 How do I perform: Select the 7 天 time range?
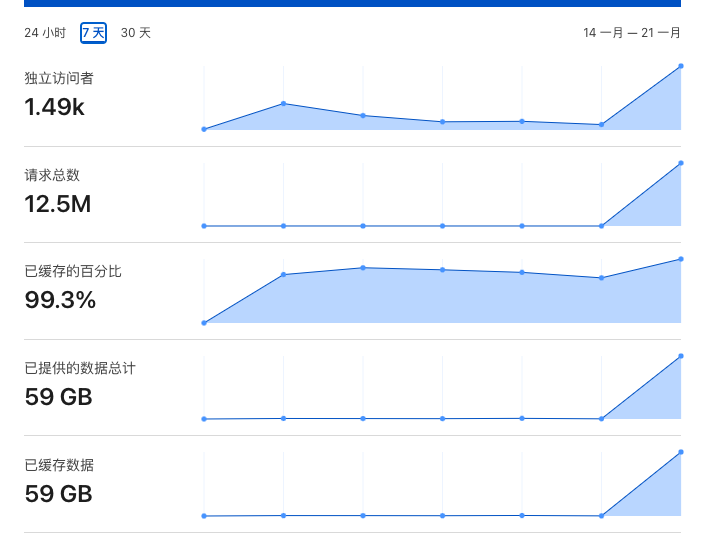pos(93,33)
